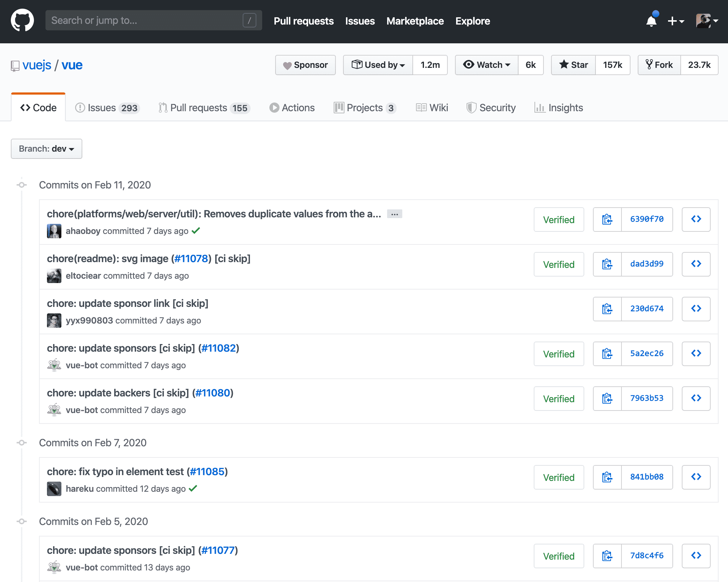Image resolution: width=728 pixels, height=582 pixels.
Task: Click Verified badge on commit 7963b53
Action: (559, 399)
